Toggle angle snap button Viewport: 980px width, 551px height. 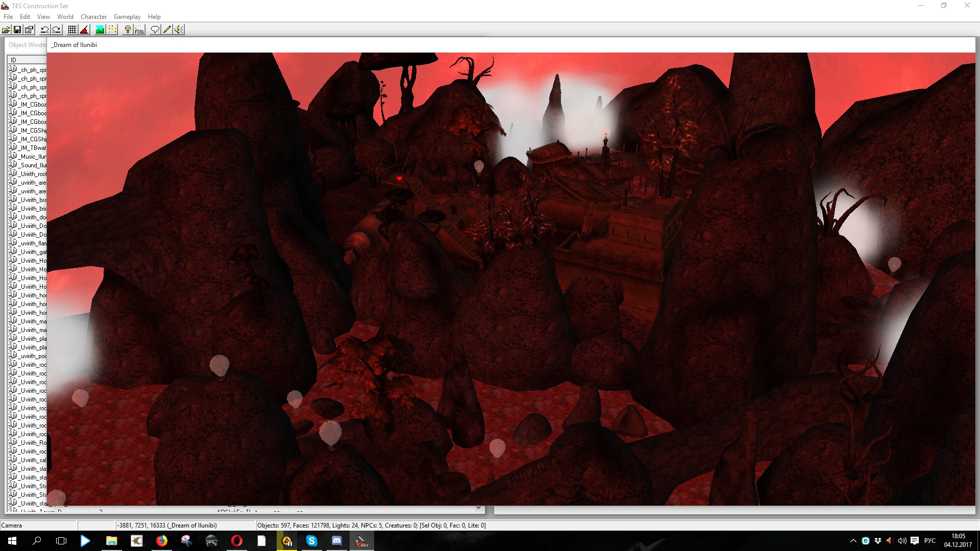(85, 30)
